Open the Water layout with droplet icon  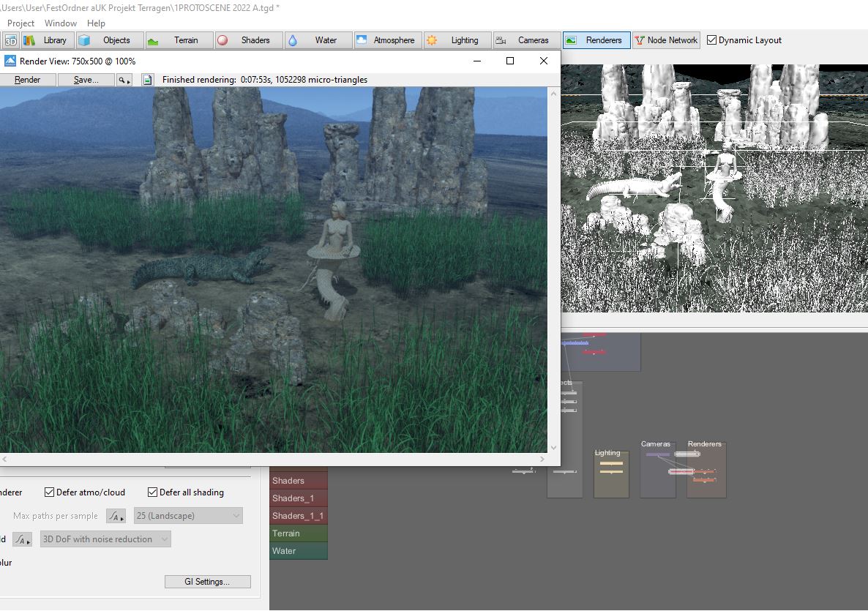coord(318,40)
